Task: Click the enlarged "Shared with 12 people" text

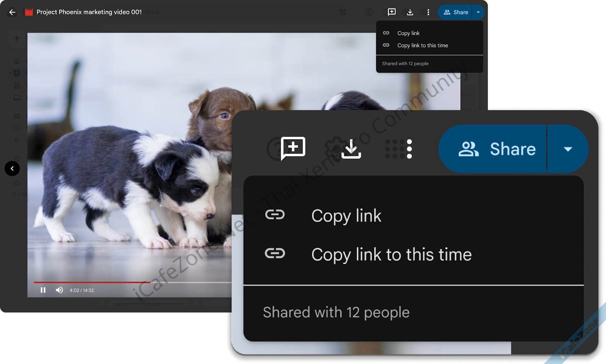Action: click(x=336, y=312)
